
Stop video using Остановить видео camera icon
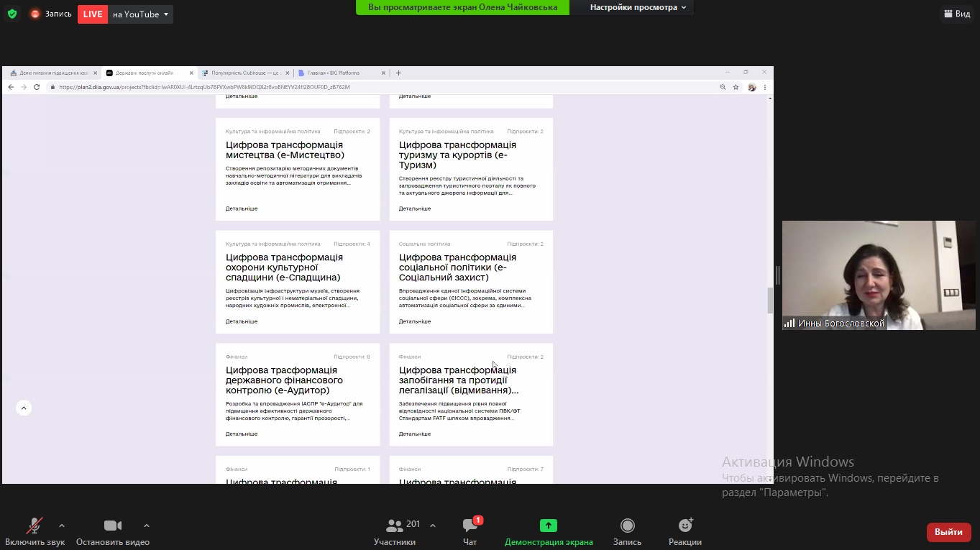(x=112, y=526)
